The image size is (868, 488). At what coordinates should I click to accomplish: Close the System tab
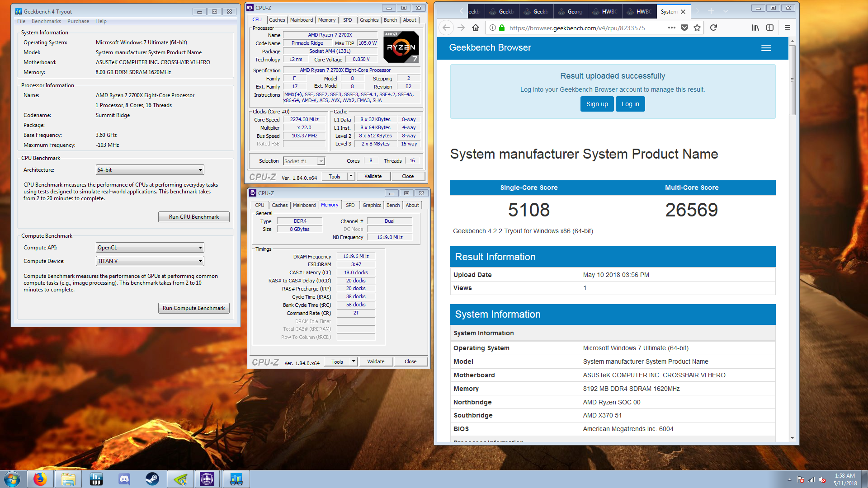coord(683,12)
